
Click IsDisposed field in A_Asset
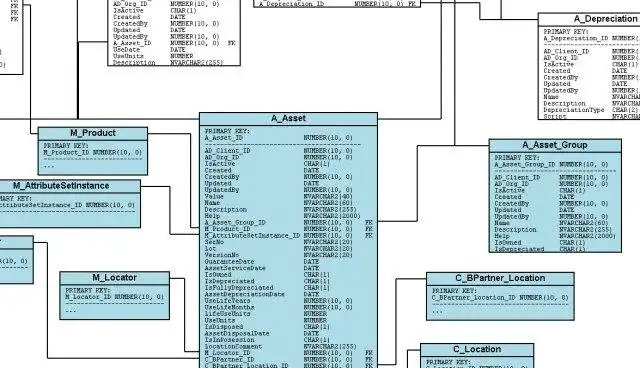click(x=267, y=327)
